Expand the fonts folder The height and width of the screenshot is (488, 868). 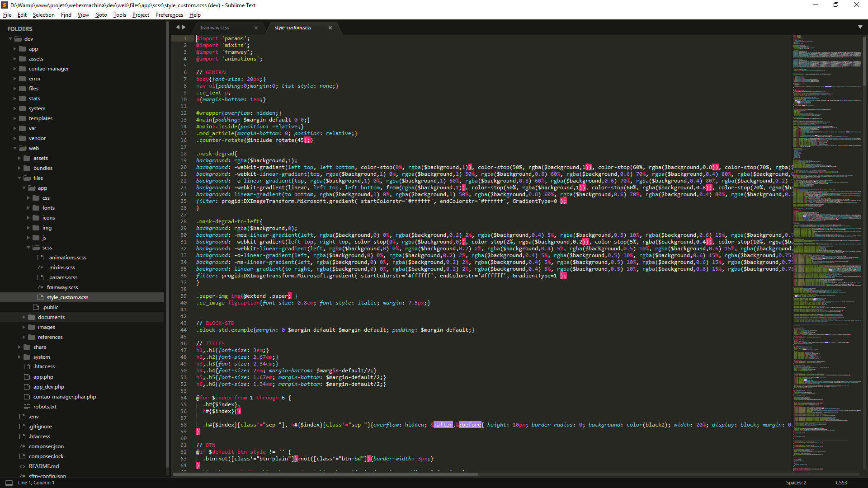click(x=28, y=208)
